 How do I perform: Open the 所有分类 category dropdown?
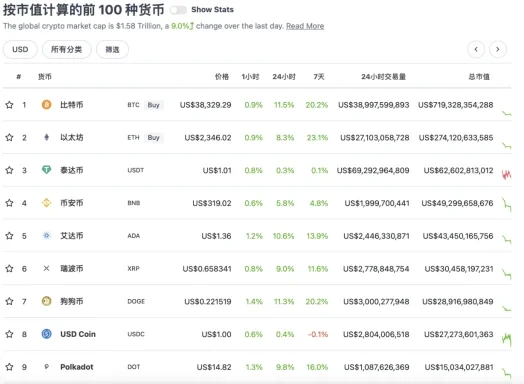point(67,49)
